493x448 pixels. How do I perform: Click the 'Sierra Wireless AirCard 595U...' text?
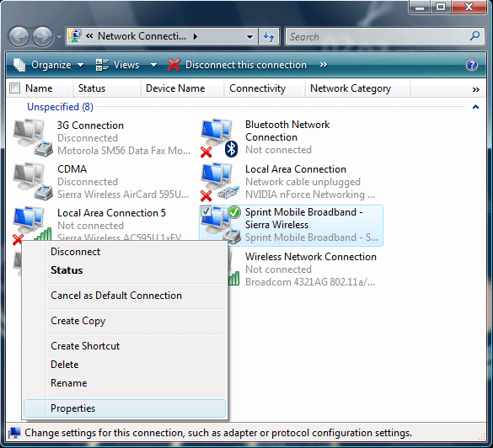(123, 195)
